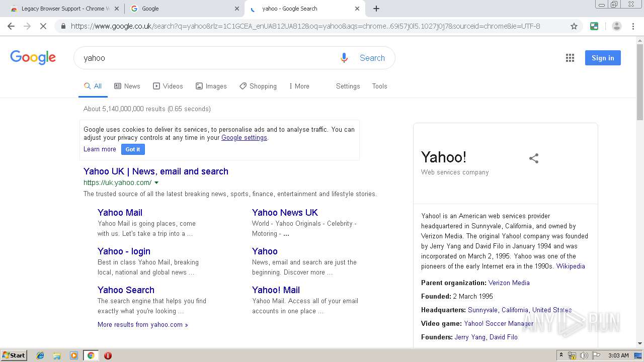Stop loading the page
The image size is (644, 362).
tap(43, 26)
